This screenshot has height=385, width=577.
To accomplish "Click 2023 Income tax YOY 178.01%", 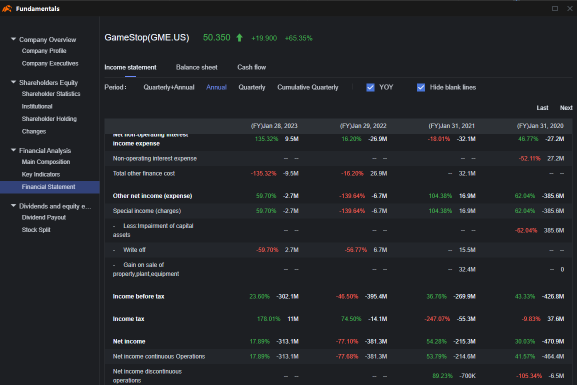I will coord(269,319).
